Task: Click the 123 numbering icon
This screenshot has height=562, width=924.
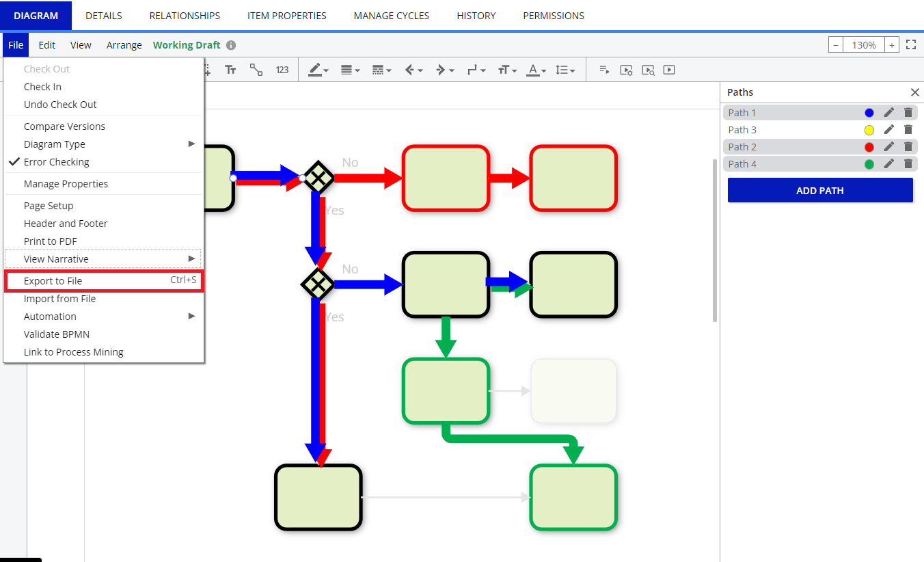Action: [x=282, y=70]
